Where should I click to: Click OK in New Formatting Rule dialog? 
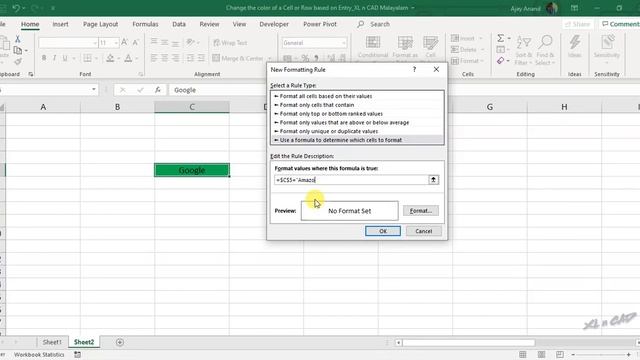[x=383, y=231]
